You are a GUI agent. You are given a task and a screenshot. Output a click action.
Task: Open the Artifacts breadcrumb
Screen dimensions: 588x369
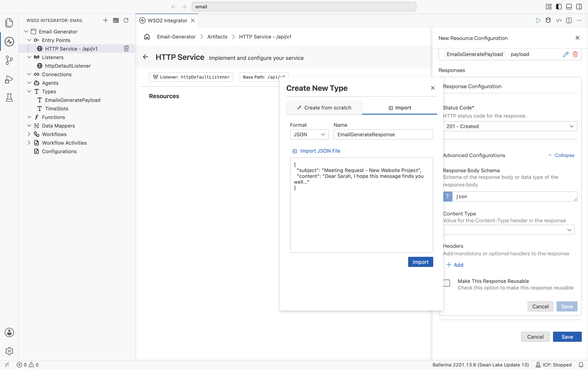coord(217,37)
